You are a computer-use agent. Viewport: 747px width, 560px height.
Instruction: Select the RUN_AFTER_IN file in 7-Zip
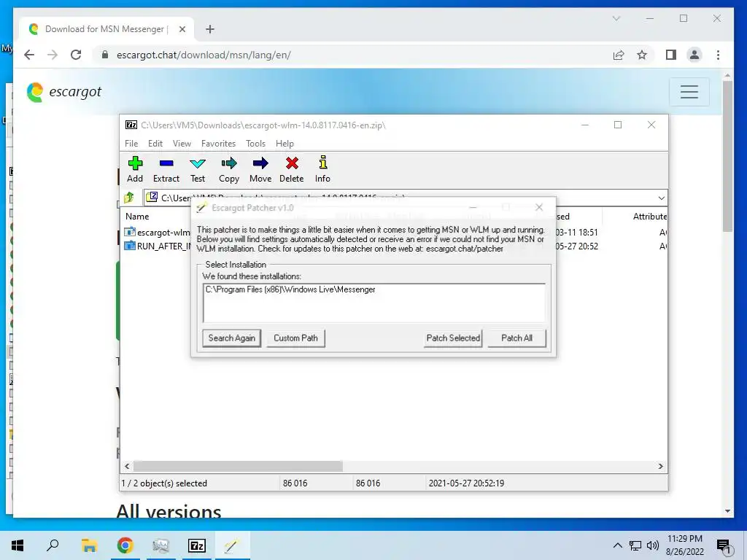[158, 246]
